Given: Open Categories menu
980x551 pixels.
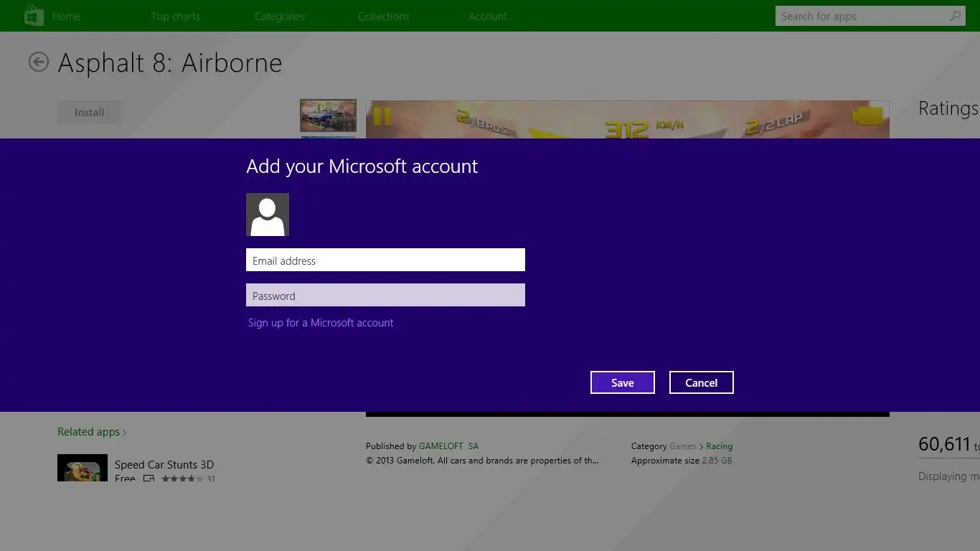Looking at the screenshot, I should 279,16.
